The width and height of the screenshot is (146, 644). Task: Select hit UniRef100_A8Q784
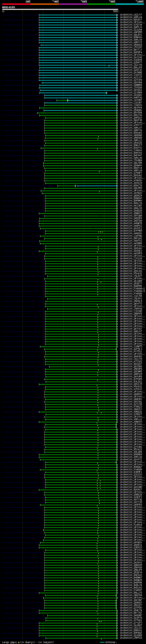click(131, 595)
